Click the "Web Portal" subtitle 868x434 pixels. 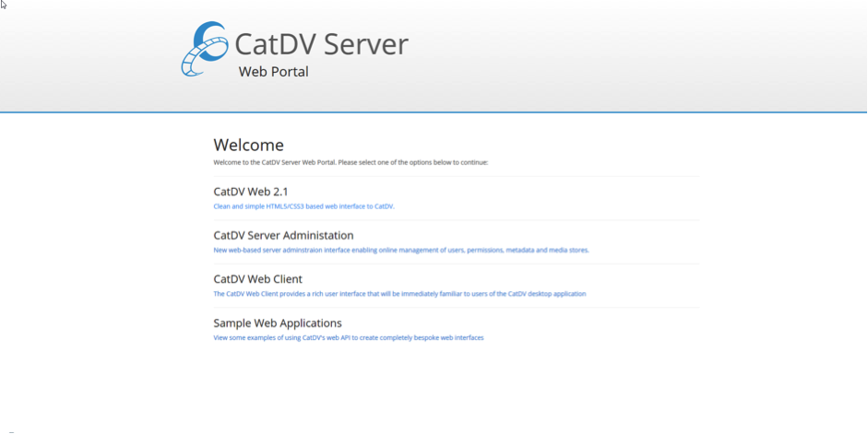273,72
